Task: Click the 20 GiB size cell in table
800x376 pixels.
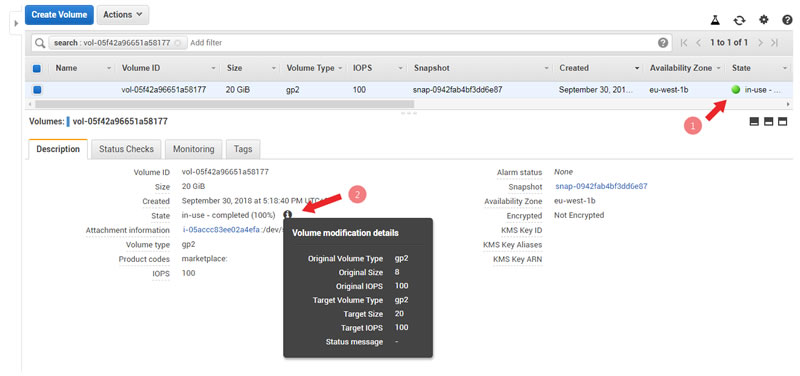Action: [x=238, y=90]
